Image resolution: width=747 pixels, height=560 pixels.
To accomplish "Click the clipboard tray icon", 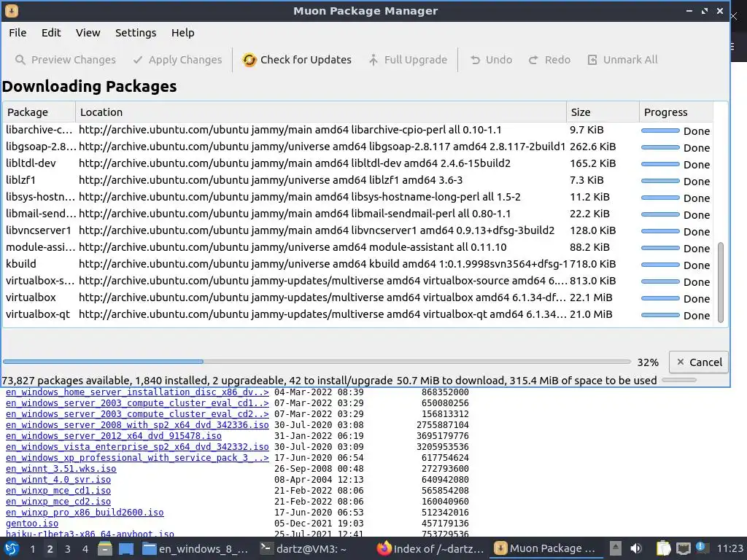I will click(x=663, y=548).
